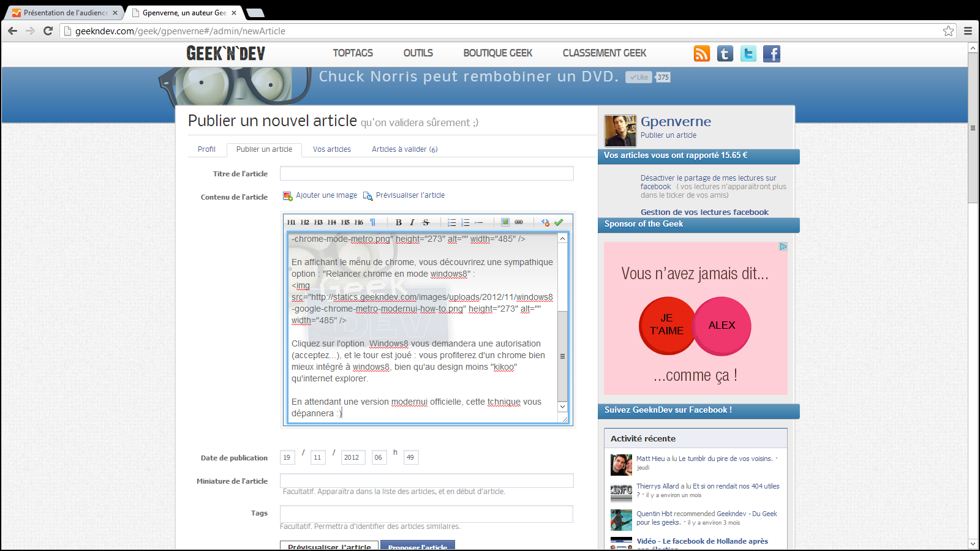Bookmark this page with star icon

click(x=948, y=31)
